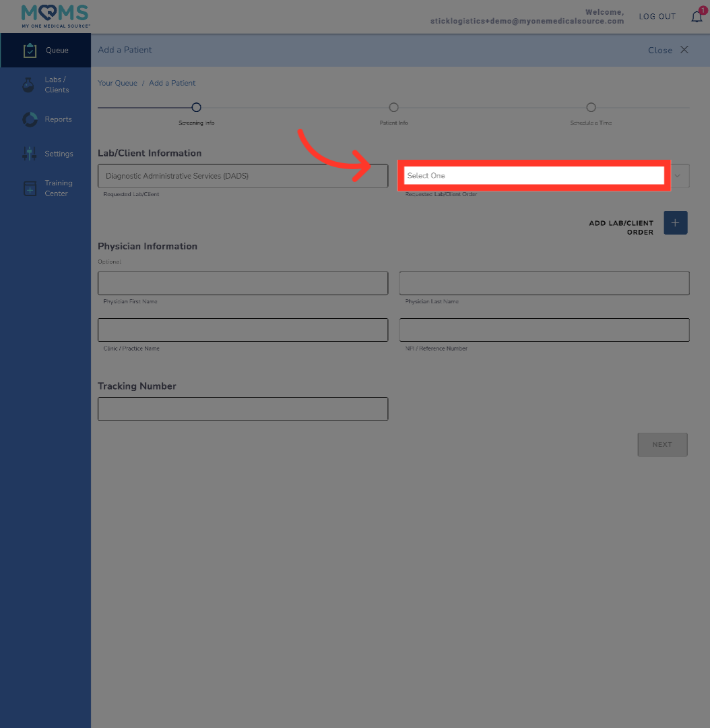Open the Requested Lab/Client selector showing DADS
Screen dimensions: 710x728
point(243,175)
